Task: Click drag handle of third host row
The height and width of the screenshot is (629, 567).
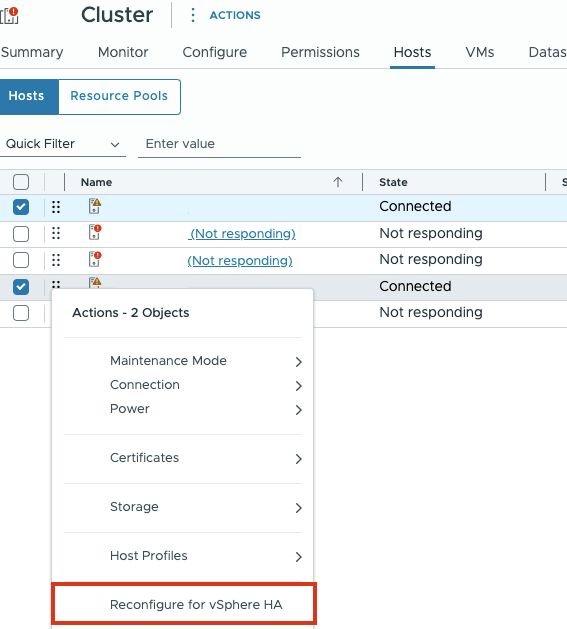Action: pos(56,260)
